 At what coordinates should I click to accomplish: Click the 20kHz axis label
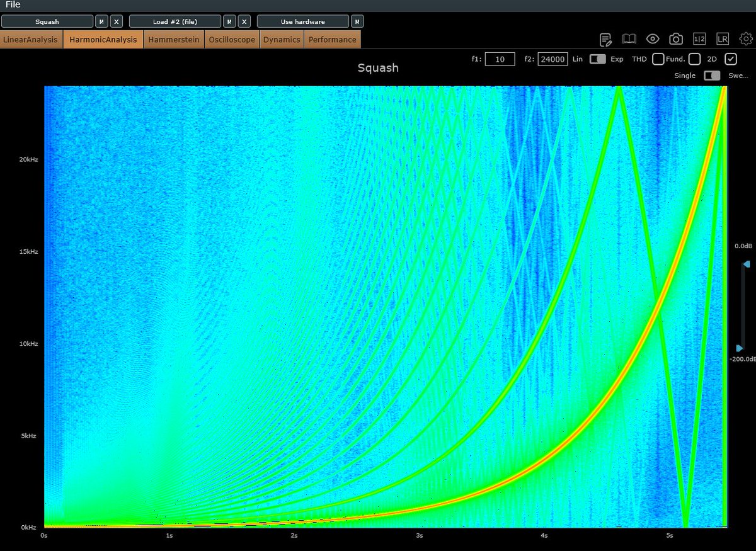[28, 159]
